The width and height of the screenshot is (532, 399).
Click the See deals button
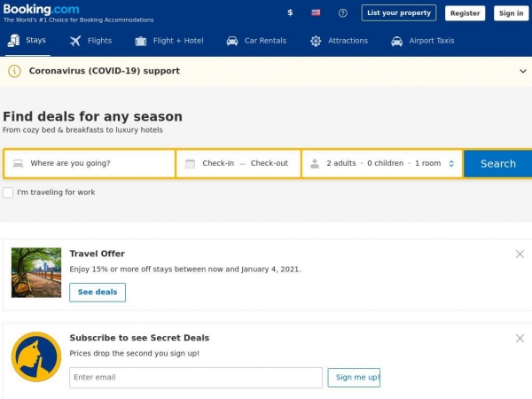click(98, 292)
